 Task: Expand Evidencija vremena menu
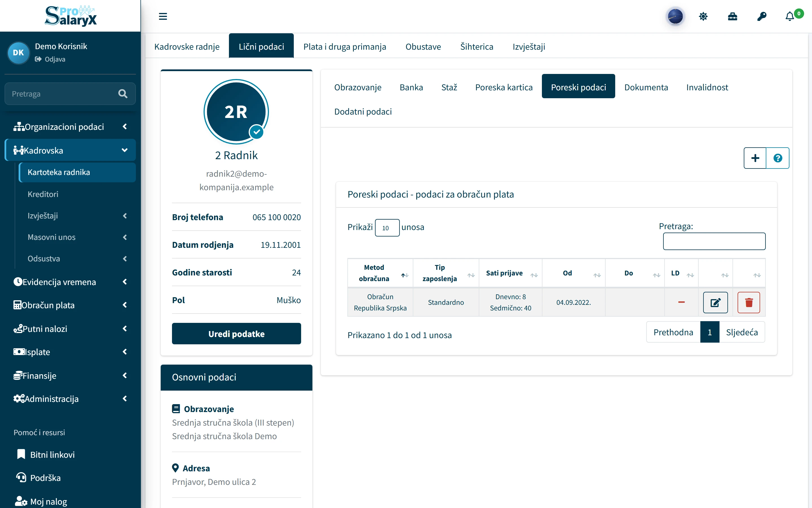(x=70, y=282)
